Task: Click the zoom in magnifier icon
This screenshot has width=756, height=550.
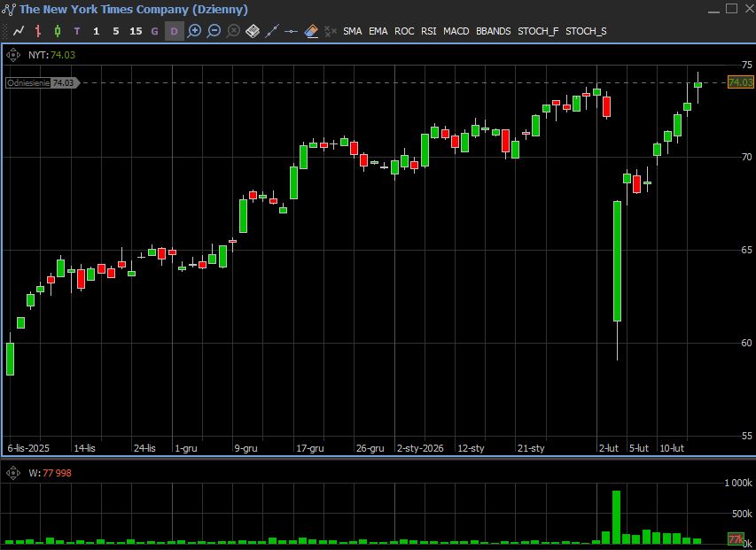Action: [x=195, y=31]
